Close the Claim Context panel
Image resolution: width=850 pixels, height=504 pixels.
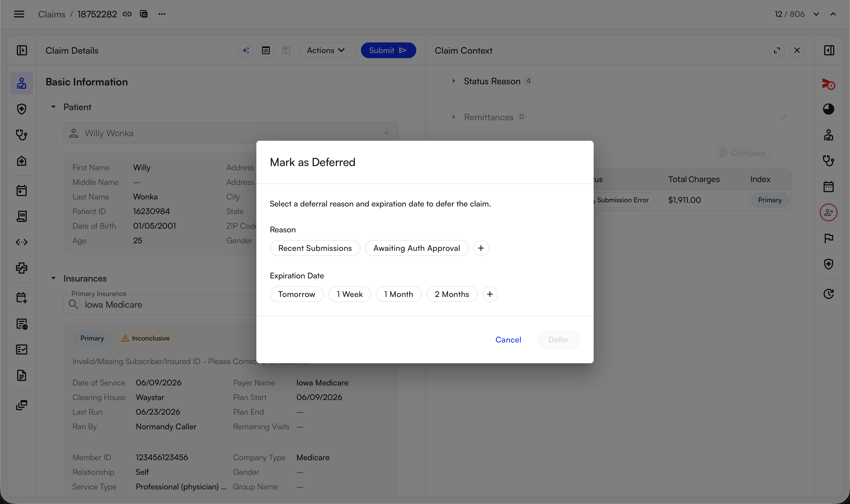click(797, 50)
